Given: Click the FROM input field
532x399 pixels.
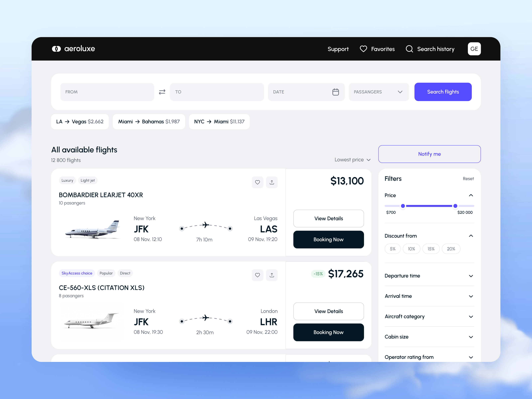Looking at the screenshot, I should pyautogui.click(x=107, y=92).
